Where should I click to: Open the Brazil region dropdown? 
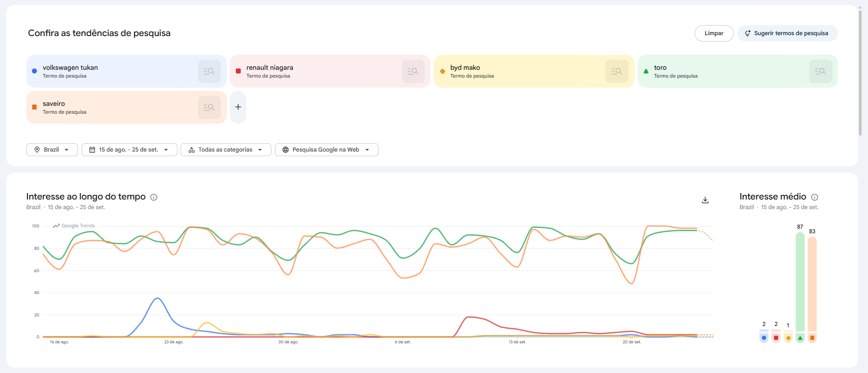tap(52, 150)
